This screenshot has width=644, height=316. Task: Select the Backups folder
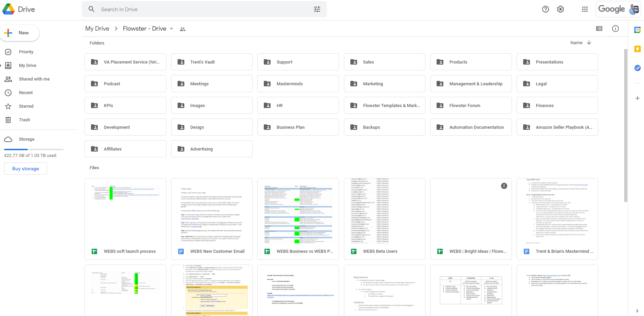(384, 127)
